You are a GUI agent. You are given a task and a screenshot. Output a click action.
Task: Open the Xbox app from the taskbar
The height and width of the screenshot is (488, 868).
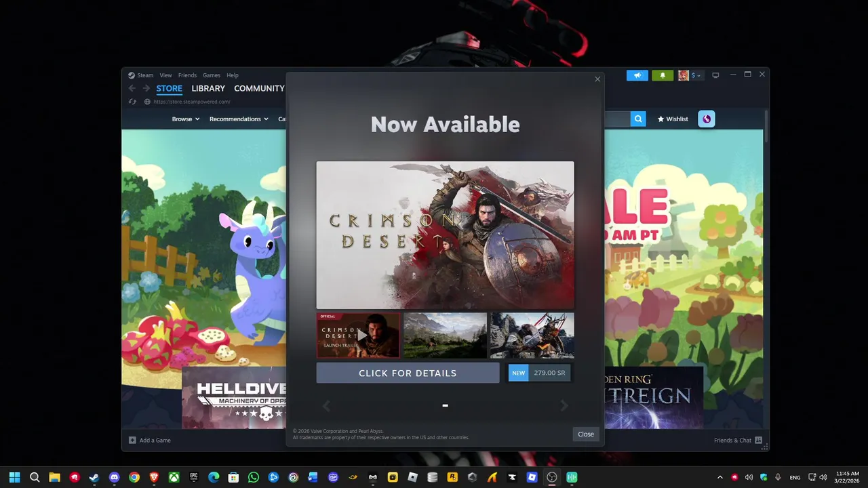tap(174, 477)
